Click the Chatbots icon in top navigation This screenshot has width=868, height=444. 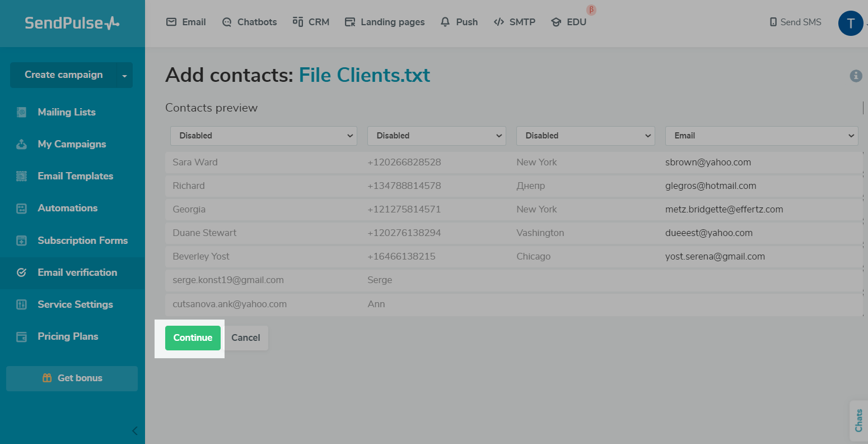click(x=227, y=22)
